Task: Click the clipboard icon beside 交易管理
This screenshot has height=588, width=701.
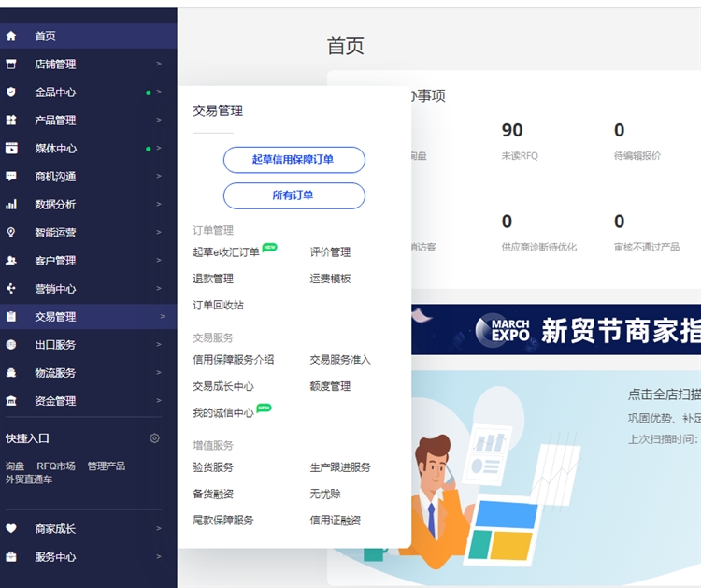Action: (11, 317)
